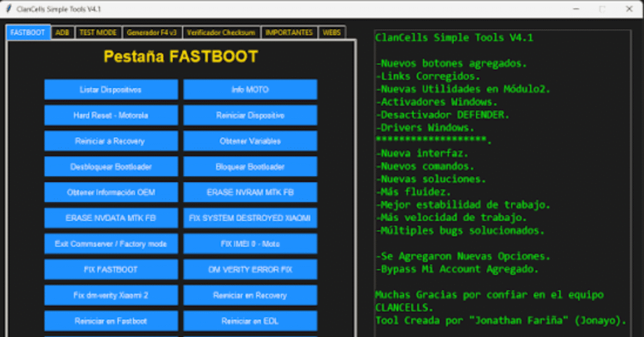Go to the IMPORTANTES tab

[289, 33]
